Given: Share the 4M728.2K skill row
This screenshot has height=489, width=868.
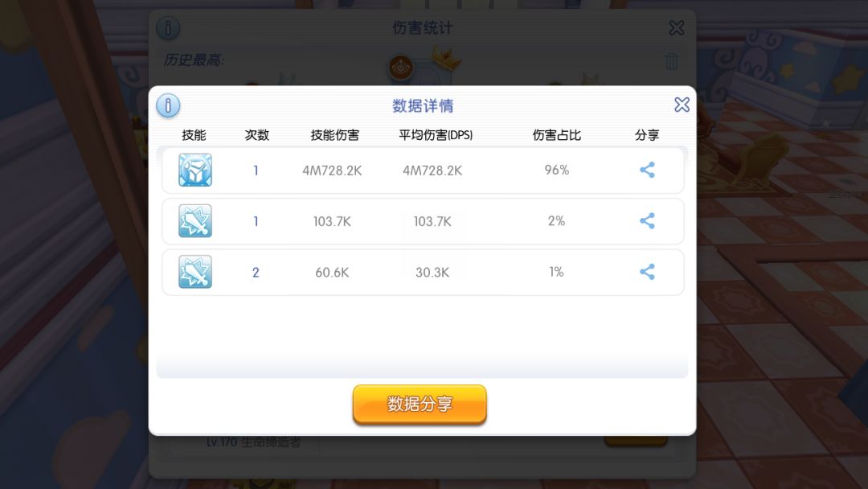Looking at the screenshot, I should pos(647,170).
